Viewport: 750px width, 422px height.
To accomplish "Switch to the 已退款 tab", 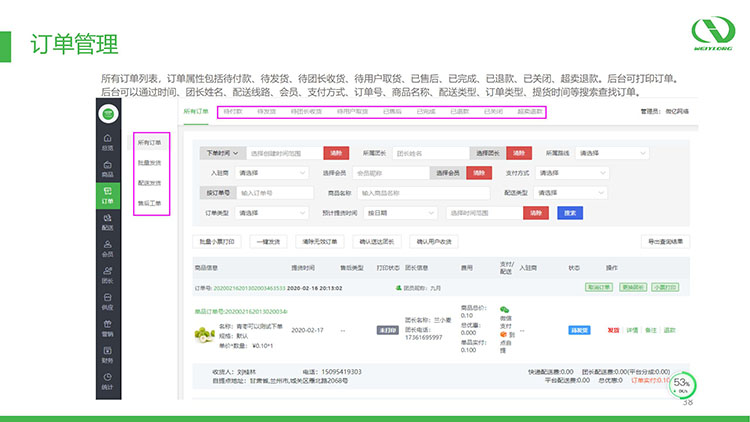I will tap(459, 111).
